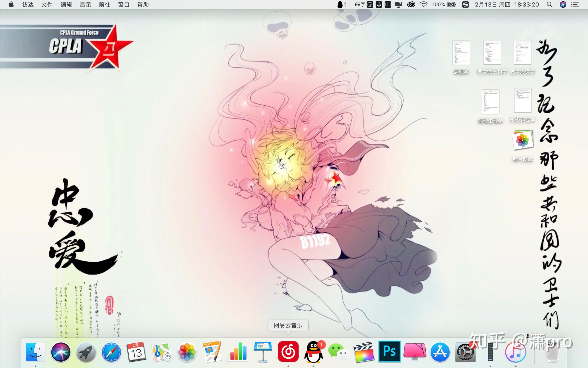Click the dark tower app icon in the Dock
This screenshot has width=588, height=368.
(x=490, y=352)
